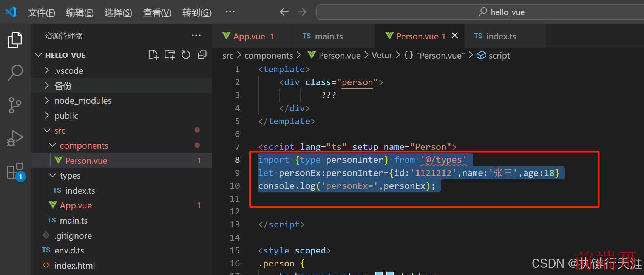The width and height of the screenshot is (644, 275).
Task: Expand the .vscode folder
Action: click(121, 70)
